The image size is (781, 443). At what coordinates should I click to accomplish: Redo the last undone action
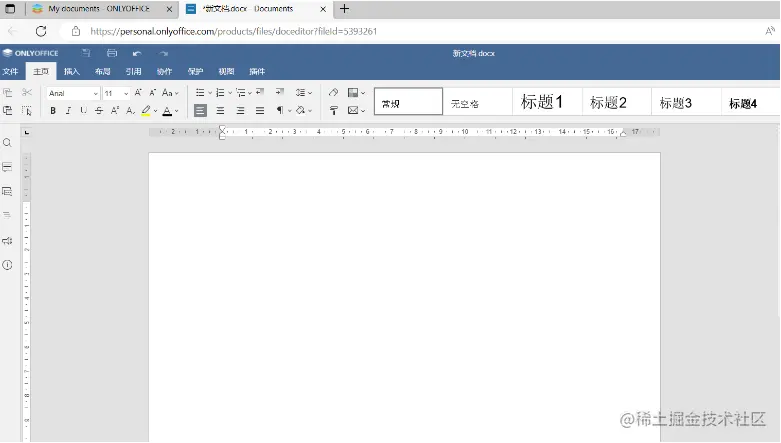point(163,53)
